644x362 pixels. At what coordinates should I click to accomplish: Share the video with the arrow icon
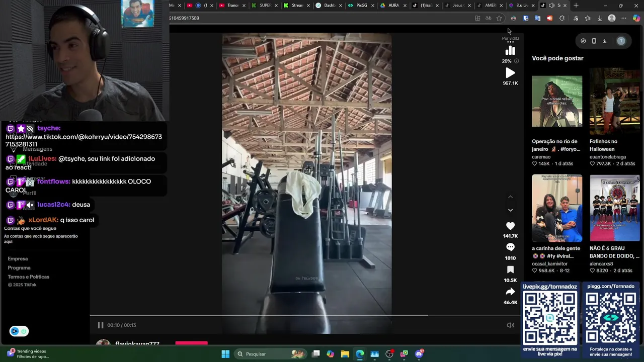510,292
